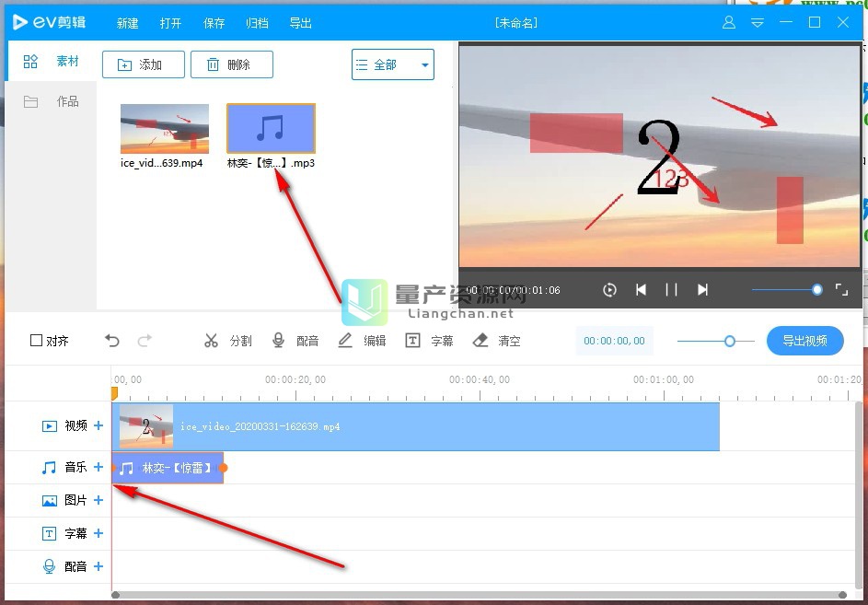Open the user account icon
Viewport: 868px width, 605px height.
[729, 23]
